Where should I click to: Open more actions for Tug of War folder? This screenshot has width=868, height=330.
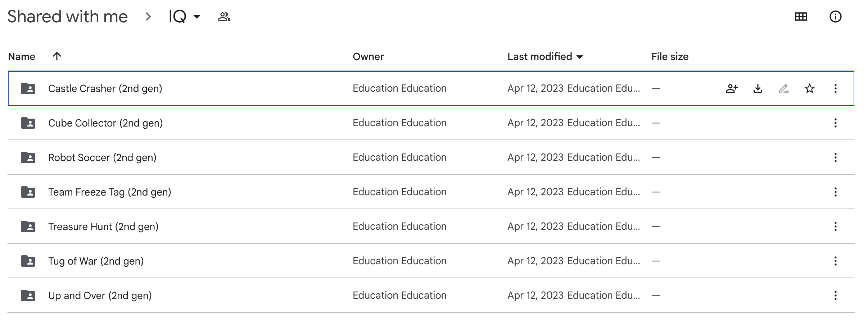835,261
